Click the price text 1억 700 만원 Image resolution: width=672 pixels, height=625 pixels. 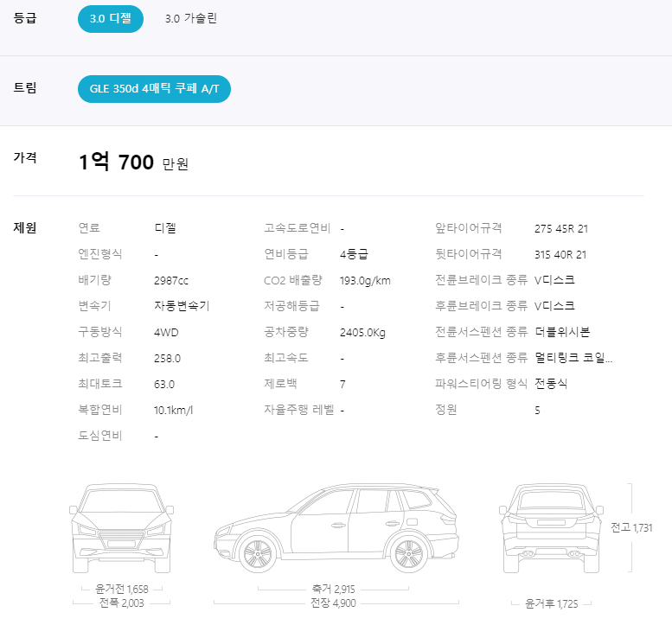134,163
